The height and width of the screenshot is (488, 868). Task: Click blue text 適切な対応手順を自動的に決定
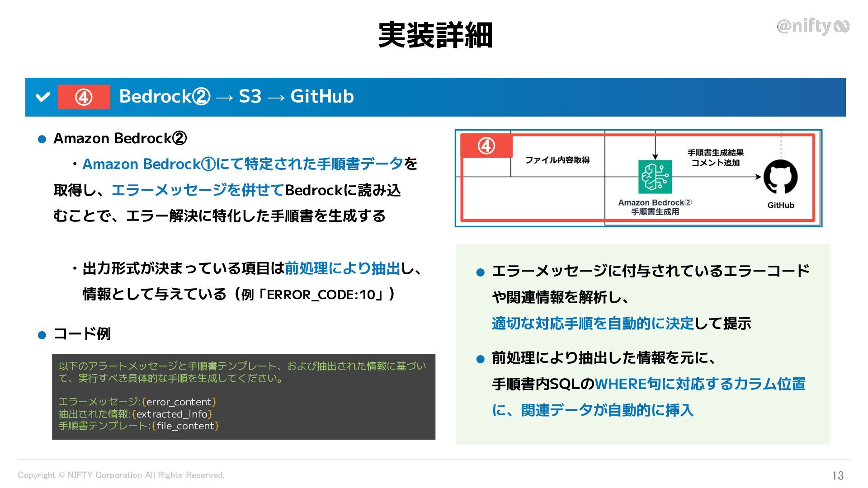tap(592, 324)
